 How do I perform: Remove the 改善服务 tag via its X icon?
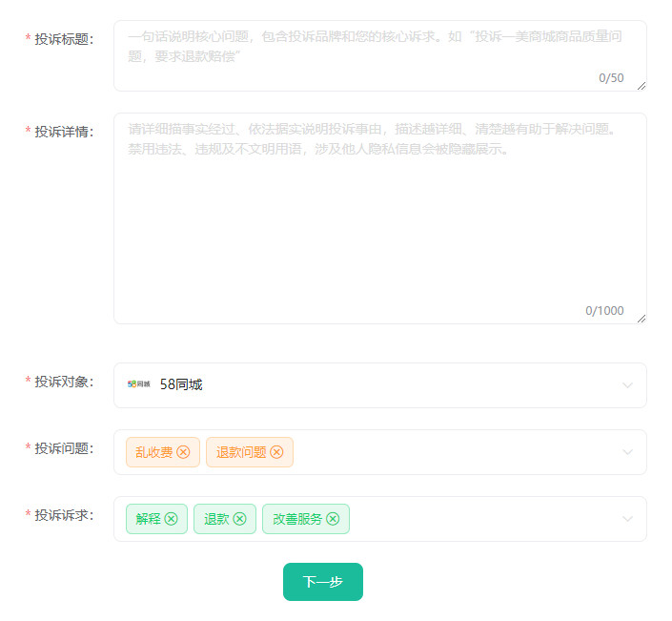click(x=333, y=519)
